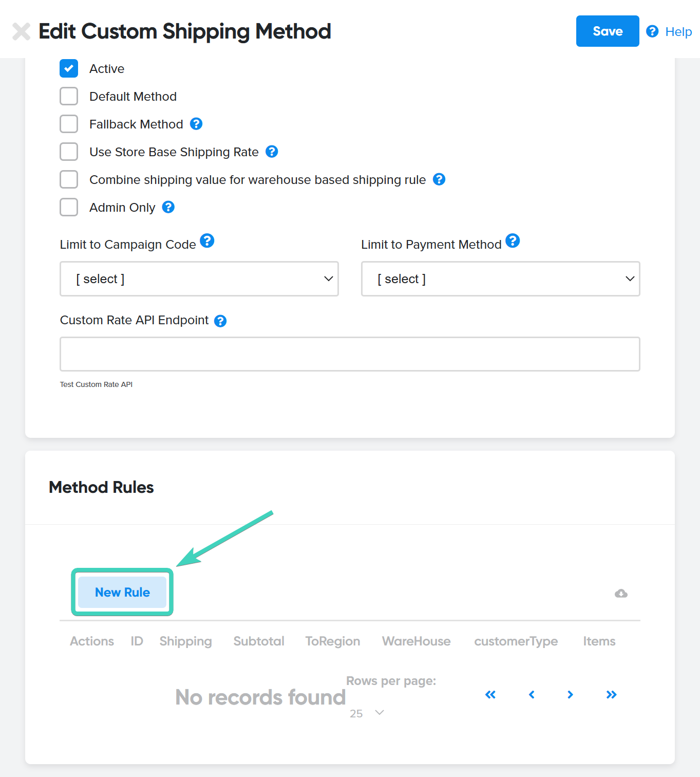Click the Admin Only question mark icon
Viewport: 700px width, 777px height.
point(167,207)
